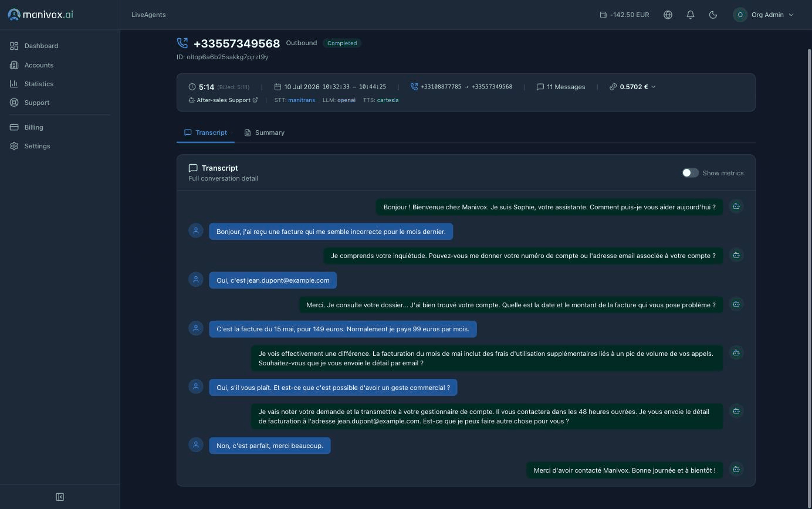
Task: Click the wallet balance -142.50 EUR
Action: coord(624,15)
